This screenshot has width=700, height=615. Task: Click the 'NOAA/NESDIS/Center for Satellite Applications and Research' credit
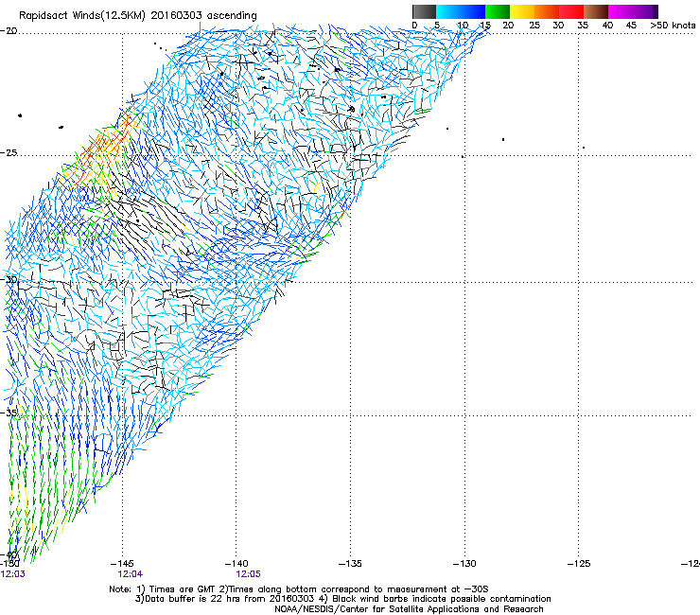[409, 609]
